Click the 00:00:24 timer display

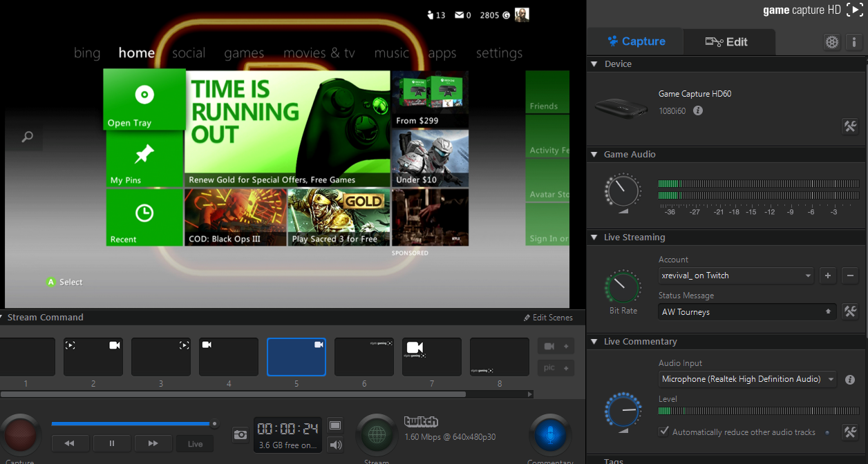(287, 428)
